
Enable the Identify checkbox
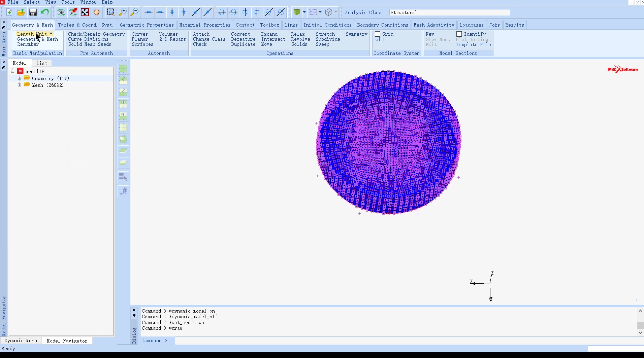coord(459,34)
